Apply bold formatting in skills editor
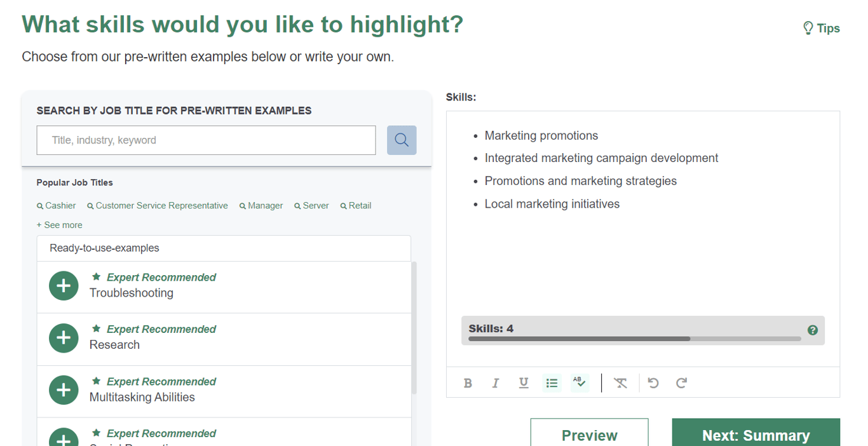This screenshot has height=446, width=868. pyautogui.click(x=468, y=383)
